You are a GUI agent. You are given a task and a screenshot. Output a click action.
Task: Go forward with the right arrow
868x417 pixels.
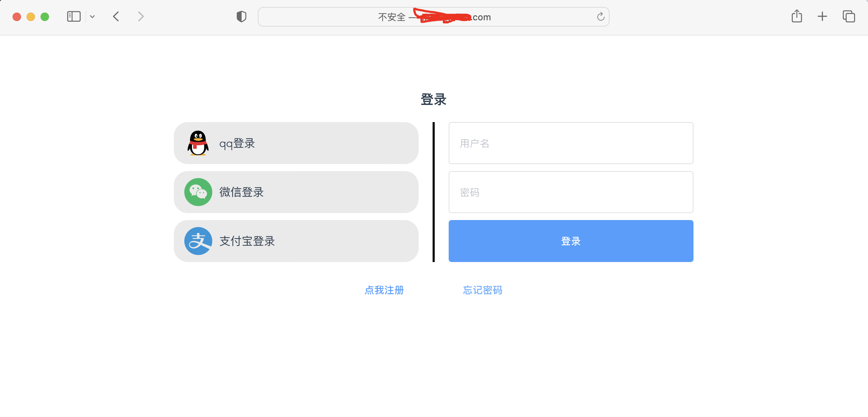click(x=141, y=16)
